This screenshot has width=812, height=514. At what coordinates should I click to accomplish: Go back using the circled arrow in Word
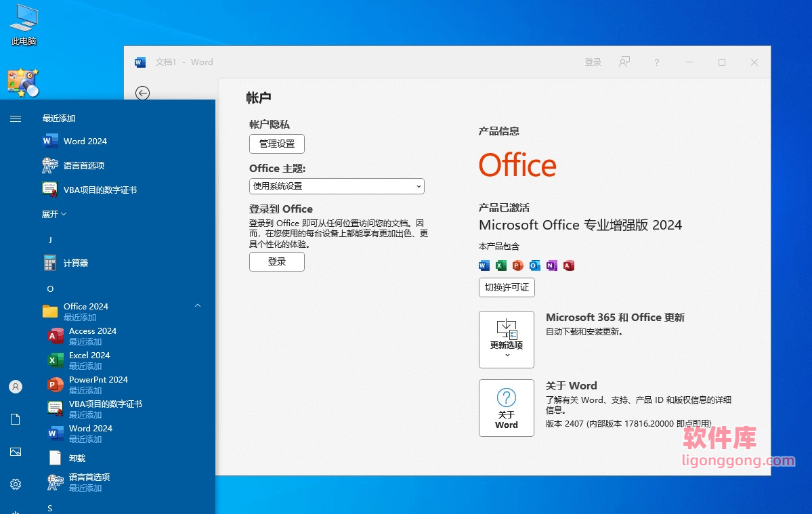[142, 93]
